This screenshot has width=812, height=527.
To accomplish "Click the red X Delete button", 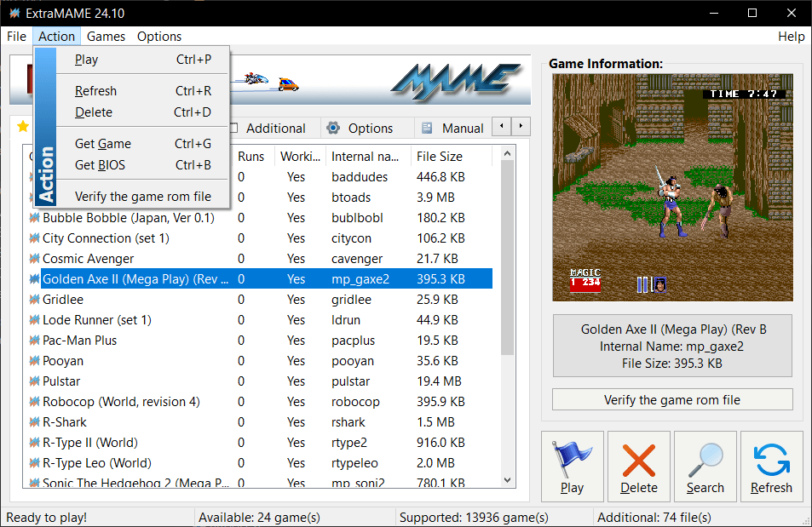I will (638, 466).
